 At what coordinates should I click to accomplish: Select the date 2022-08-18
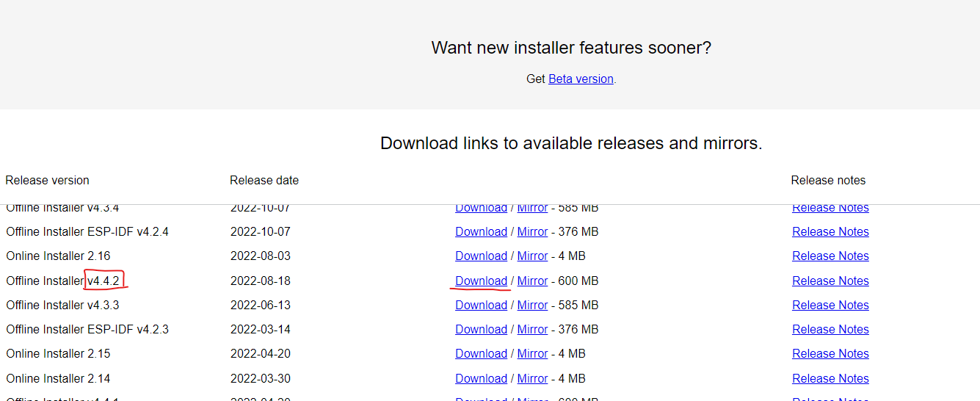[261, 281]
